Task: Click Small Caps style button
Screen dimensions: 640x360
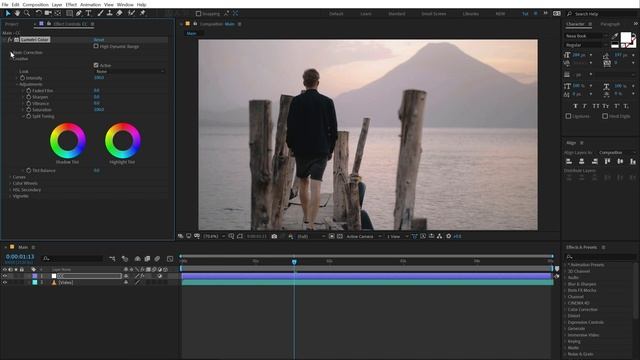Action: tap(606, 106)
